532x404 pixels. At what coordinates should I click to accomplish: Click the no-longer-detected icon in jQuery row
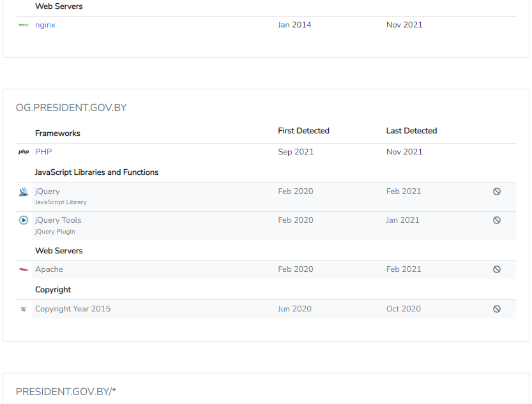click(x=497, y=191)
